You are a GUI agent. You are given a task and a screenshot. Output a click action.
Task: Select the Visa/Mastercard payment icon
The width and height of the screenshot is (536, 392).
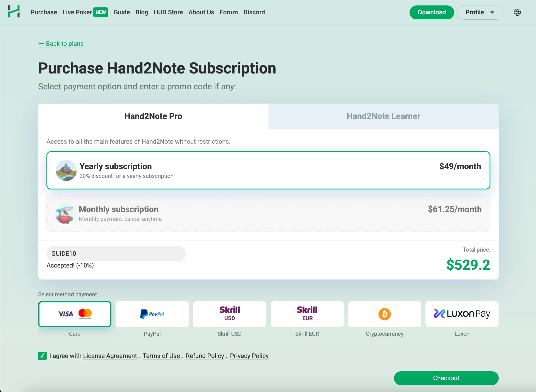(75, 314)
